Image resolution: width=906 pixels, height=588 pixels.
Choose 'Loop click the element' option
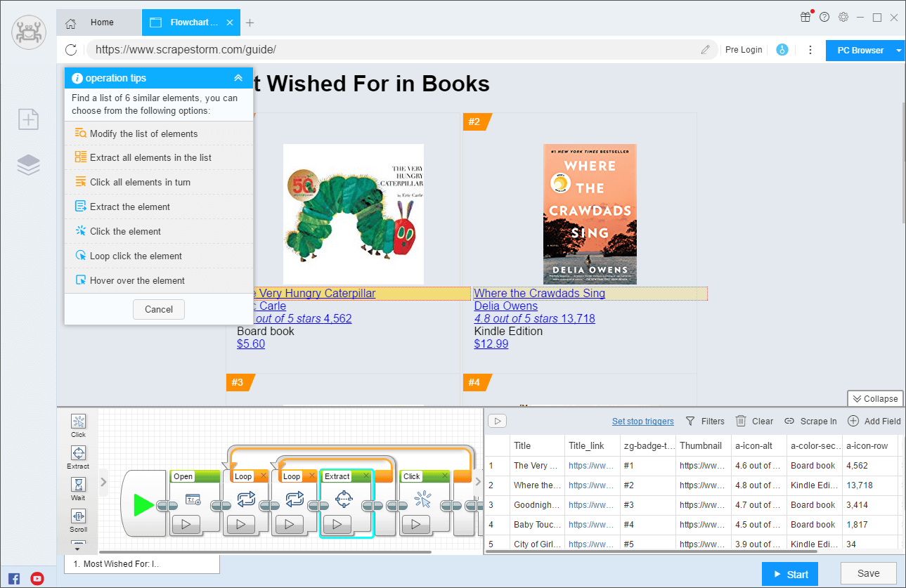[136, 256]
